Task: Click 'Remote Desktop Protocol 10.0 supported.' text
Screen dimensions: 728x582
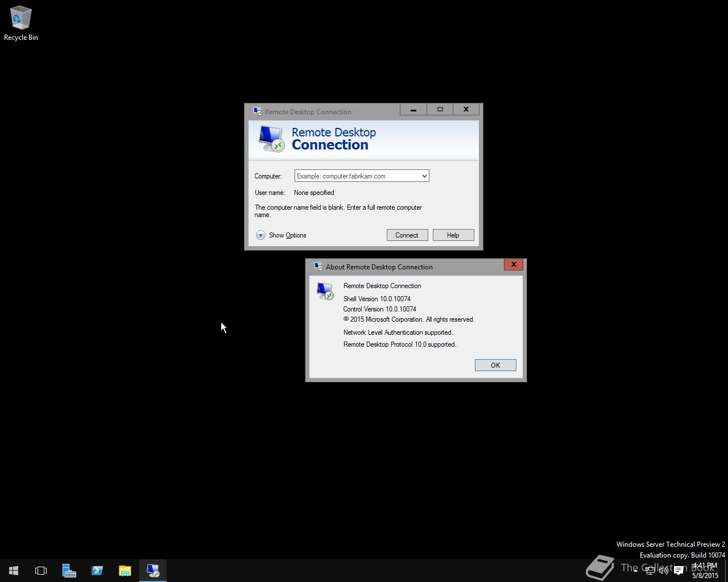Action: (400, 344)
